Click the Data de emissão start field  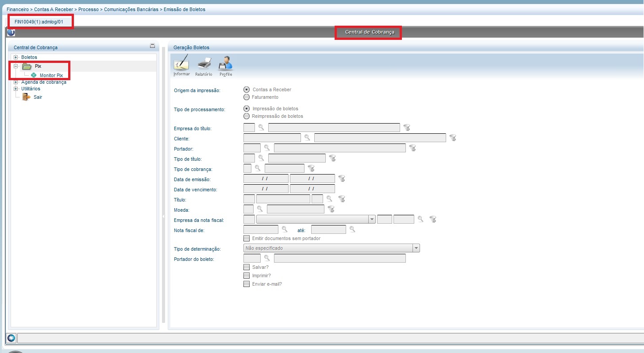(266, 178)
